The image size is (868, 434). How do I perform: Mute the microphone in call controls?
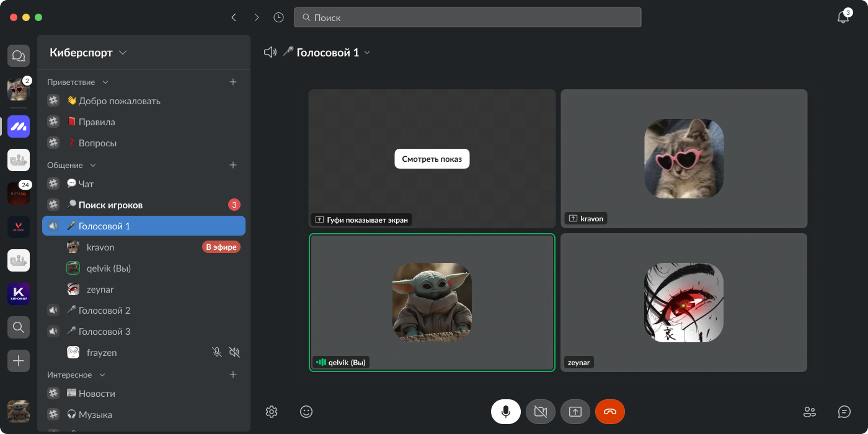[505, 412]
